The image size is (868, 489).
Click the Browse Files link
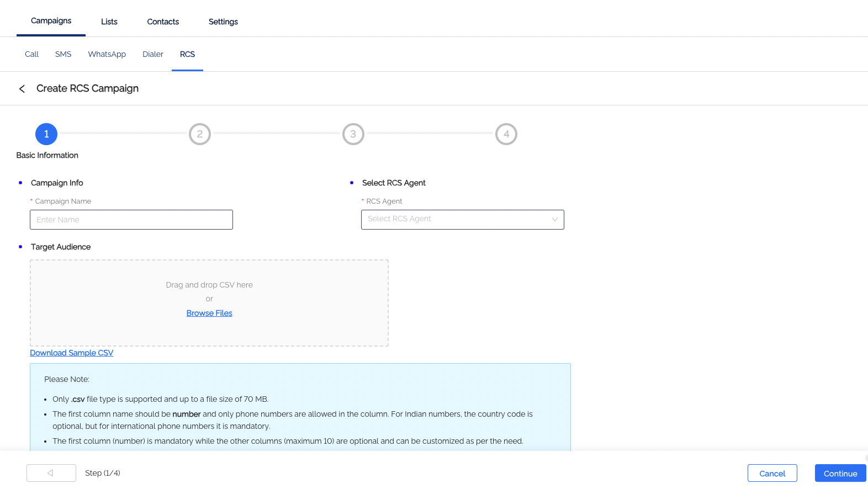(209, 313)
